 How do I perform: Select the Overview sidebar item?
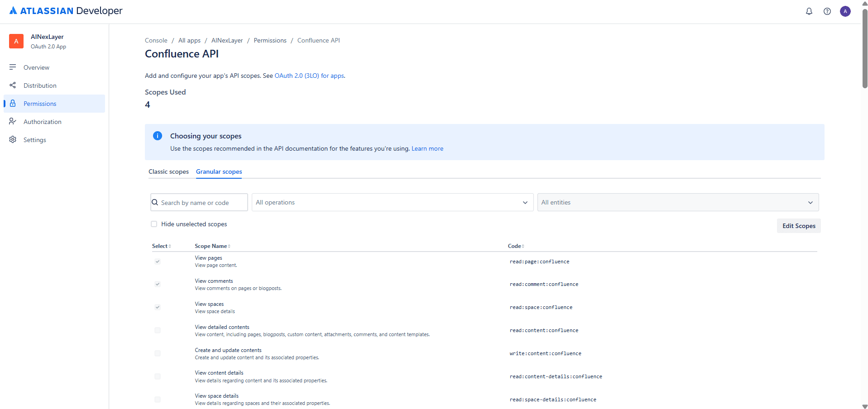[x=36, y=67]
